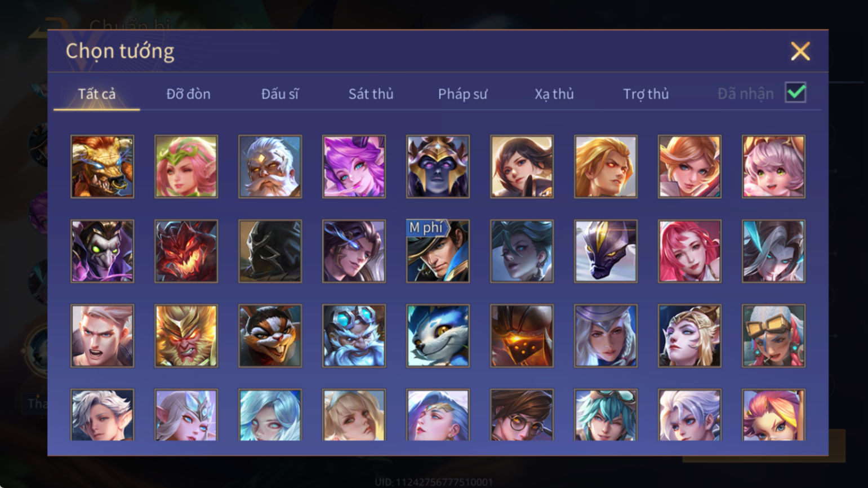868x488 pixels.
Task: Pick the white-bearded old man hero
Action: tap(270, 166)
